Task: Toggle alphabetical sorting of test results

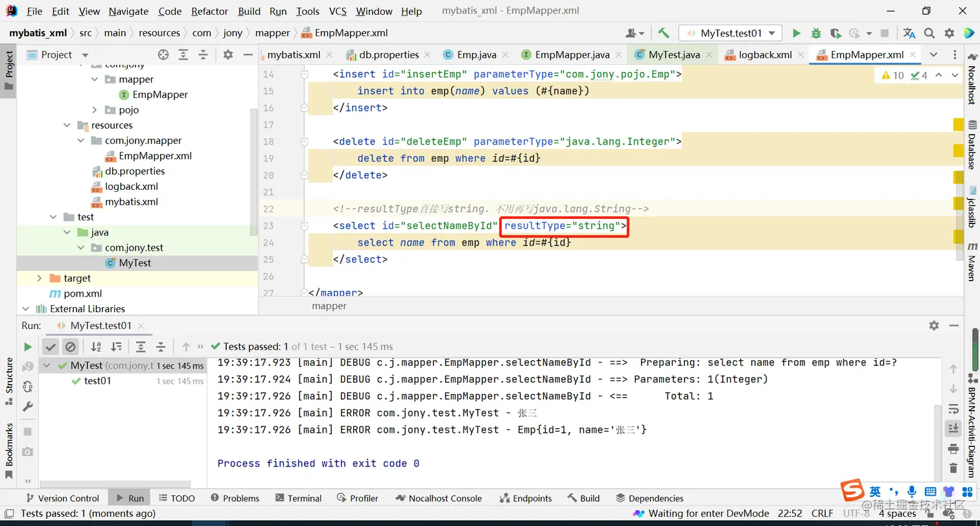Action: 96,347
